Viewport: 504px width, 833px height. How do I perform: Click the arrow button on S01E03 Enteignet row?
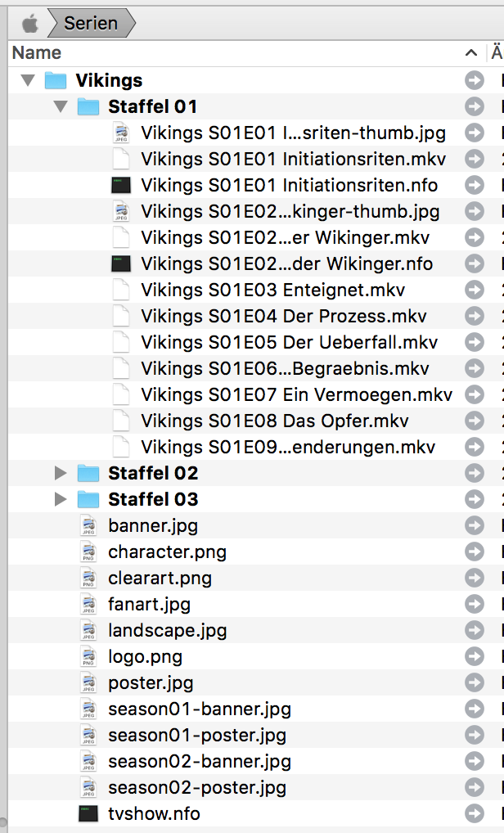[x=475, y=290]
